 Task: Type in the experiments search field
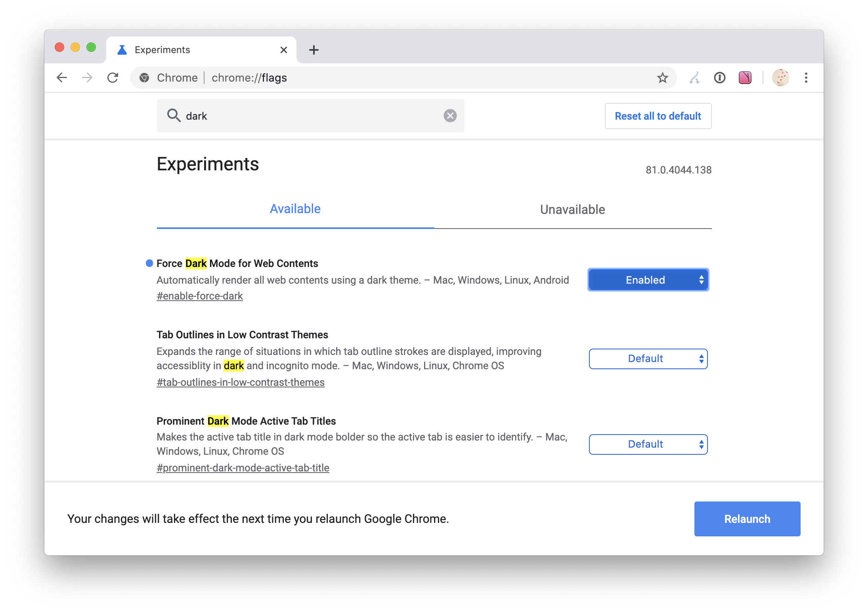[309, 116]
